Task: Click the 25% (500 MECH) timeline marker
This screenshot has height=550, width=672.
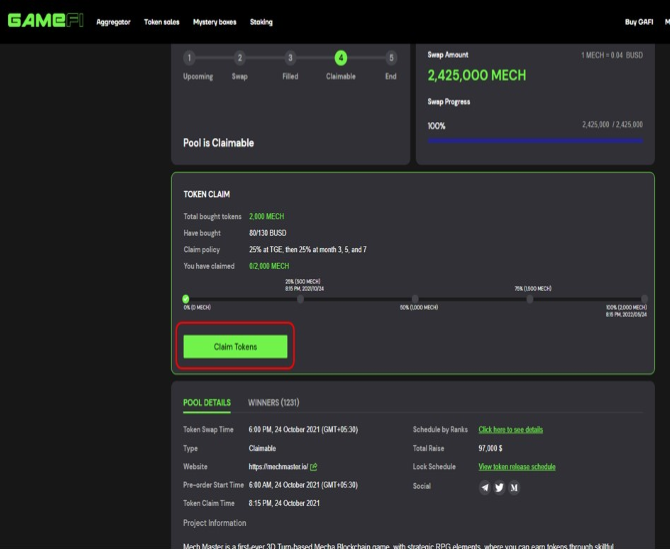Action: click(x=300, y=299)
